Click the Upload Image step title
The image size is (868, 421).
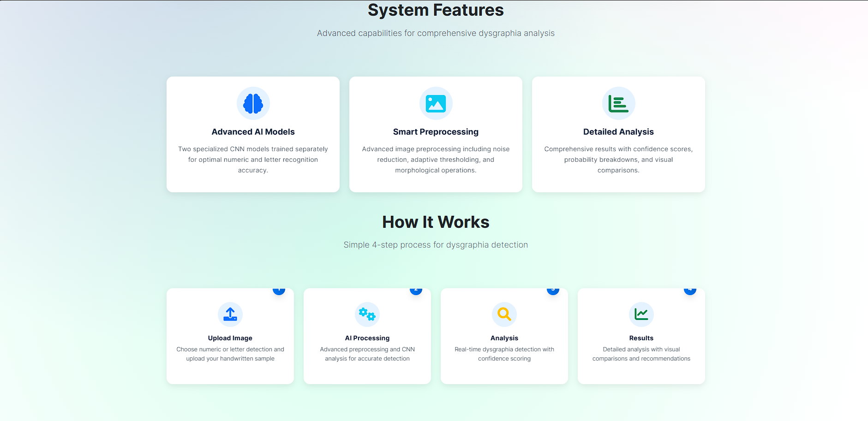click(x=230, y=338)
